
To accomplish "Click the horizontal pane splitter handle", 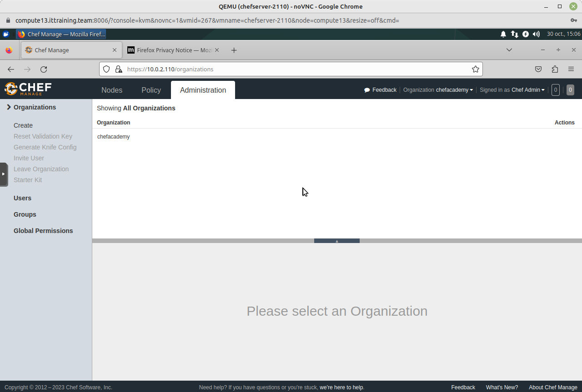I will point(336,241).
